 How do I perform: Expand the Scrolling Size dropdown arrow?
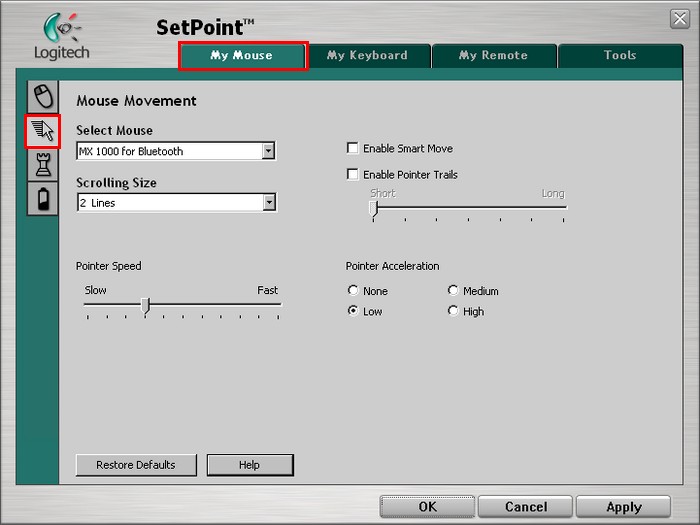[x=269, y=202]
